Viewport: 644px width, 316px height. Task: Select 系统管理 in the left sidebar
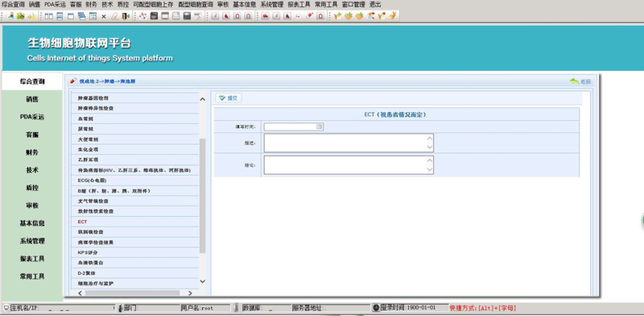click(x=32, y=241)
